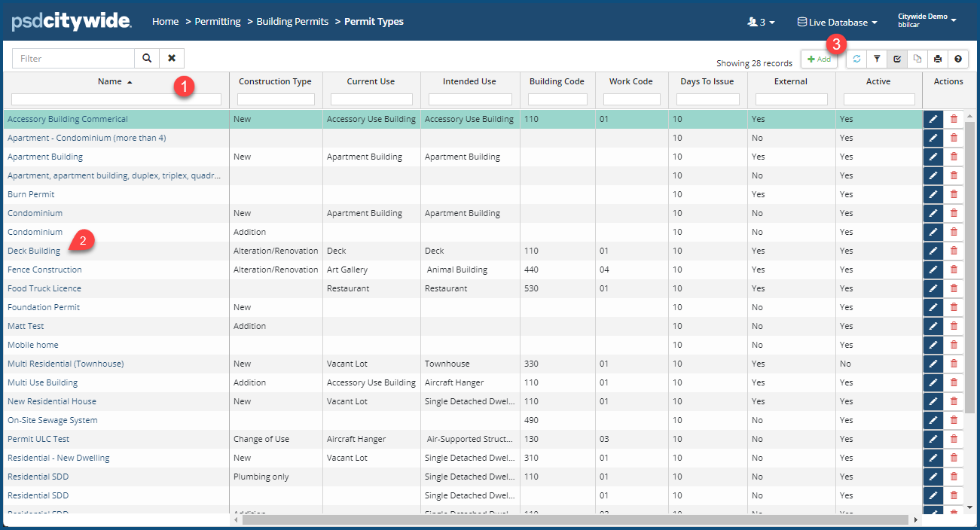Navigate to Home in the breadcrumb
Image resolution: width=980 pixels, height=530 pixels.
pos(165,22)
